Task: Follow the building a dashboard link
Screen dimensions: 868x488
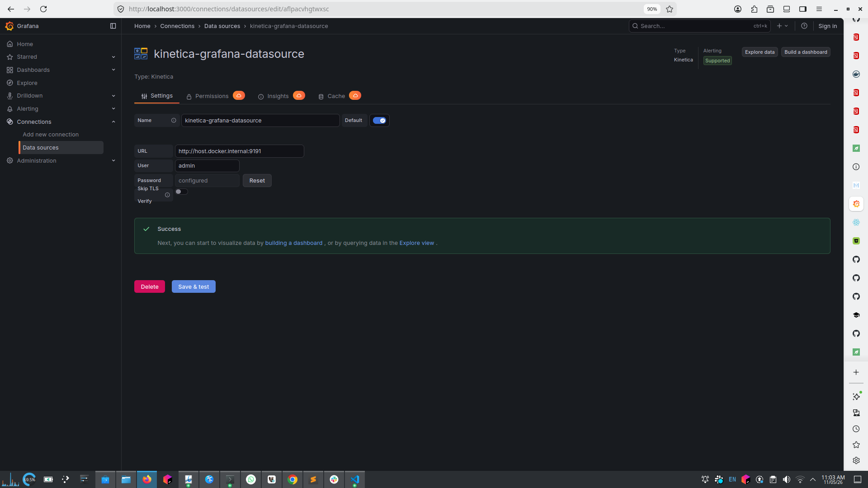Action: pos(294,243)
